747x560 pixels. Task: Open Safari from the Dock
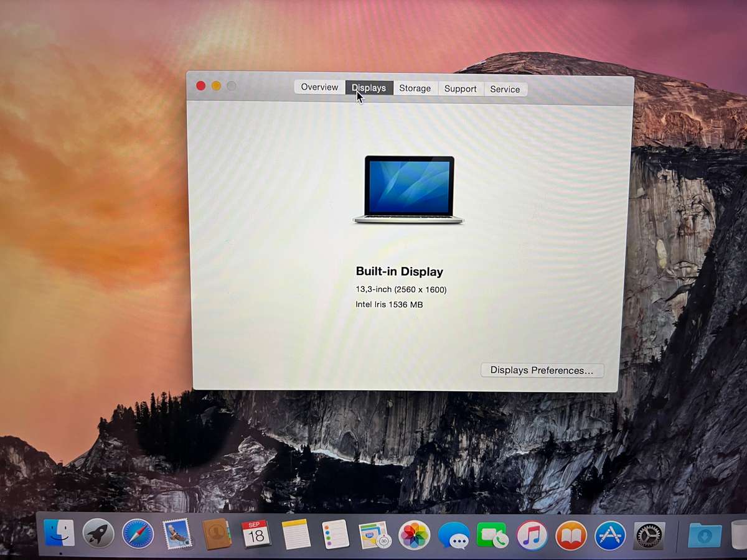(x=138, y=534)
